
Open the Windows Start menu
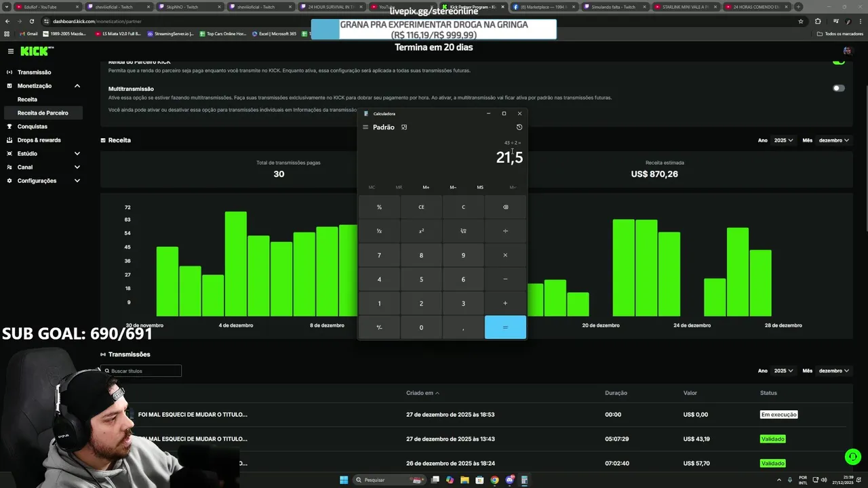(344, 480)
